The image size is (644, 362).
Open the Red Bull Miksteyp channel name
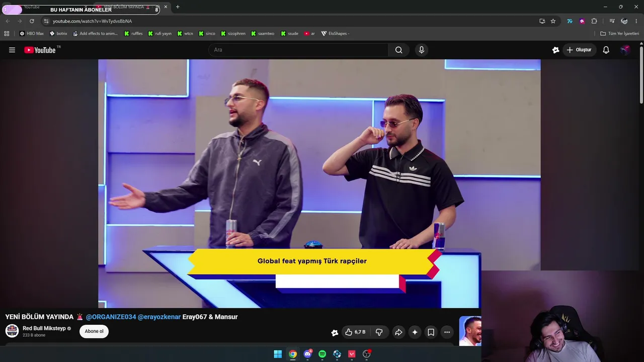click(44, 328)
